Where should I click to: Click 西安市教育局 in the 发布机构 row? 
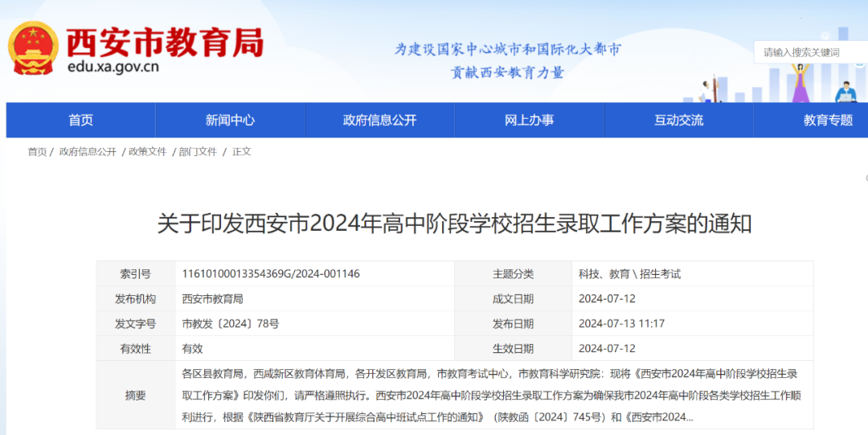click(212, 298)
